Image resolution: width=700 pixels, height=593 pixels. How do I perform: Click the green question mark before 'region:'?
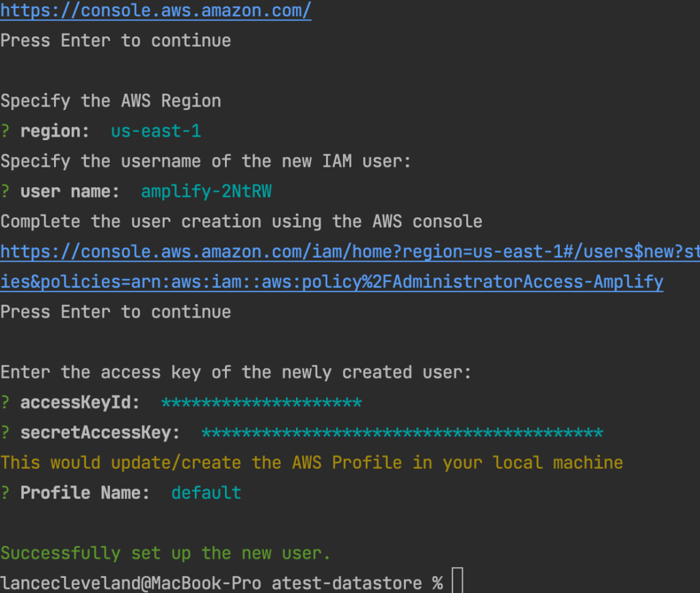5,131
